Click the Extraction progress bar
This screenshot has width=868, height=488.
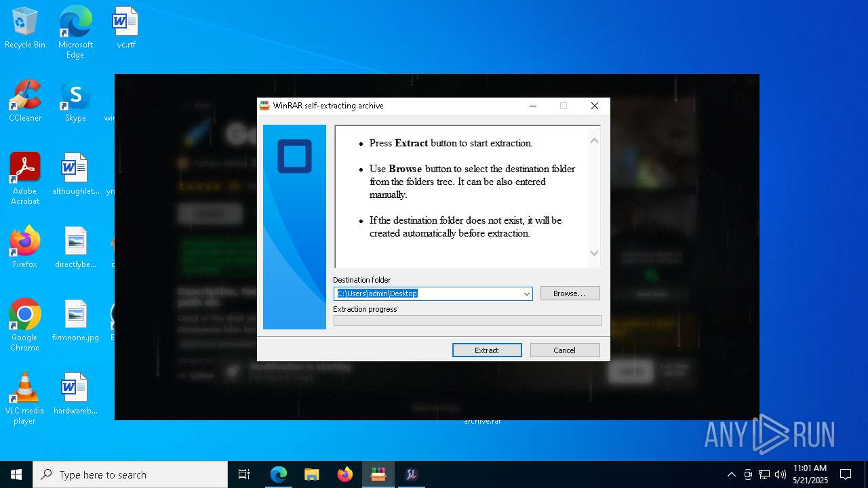coord(467,321)
